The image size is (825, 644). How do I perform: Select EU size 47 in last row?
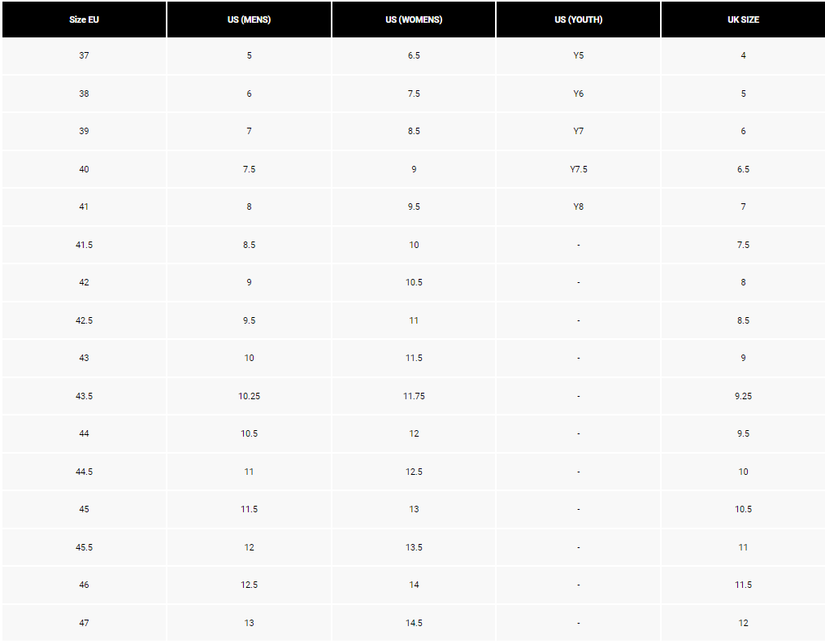[85, 623]
